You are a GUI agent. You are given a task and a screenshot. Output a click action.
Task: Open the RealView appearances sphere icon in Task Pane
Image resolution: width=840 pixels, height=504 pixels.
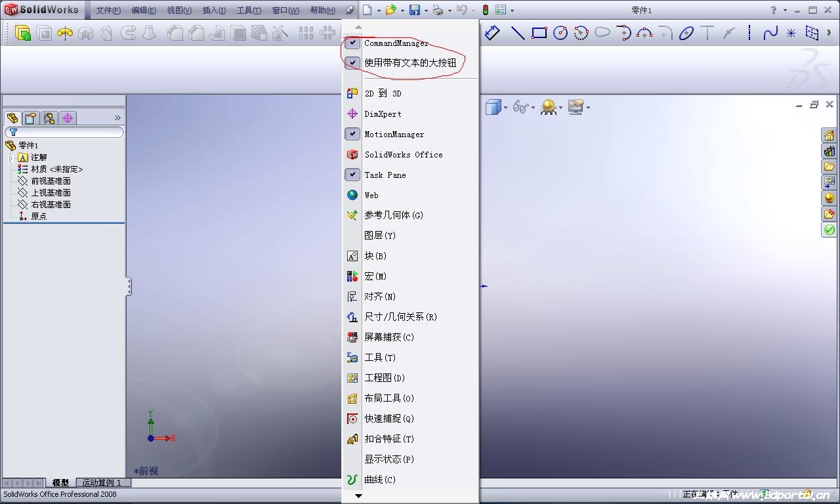(829, 198)
